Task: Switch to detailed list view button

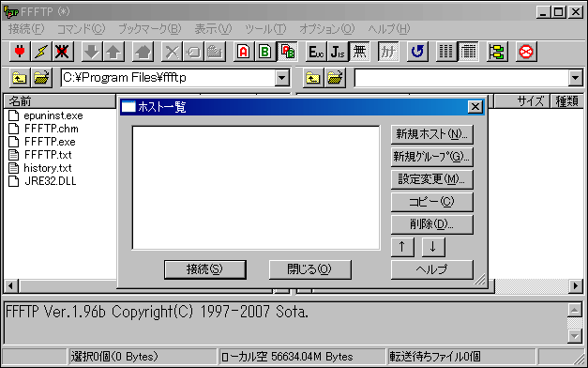Action: (x=468, y=52)
